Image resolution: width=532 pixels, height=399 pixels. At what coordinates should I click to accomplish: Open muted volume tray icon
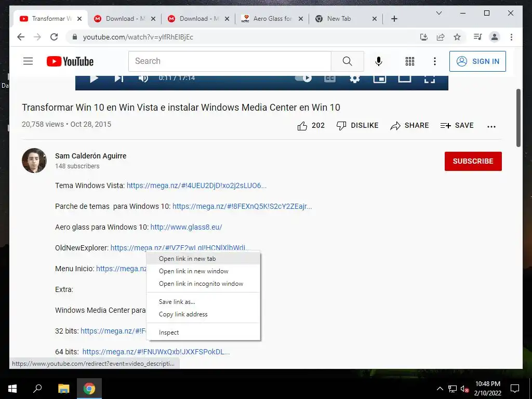coord(464,389)
